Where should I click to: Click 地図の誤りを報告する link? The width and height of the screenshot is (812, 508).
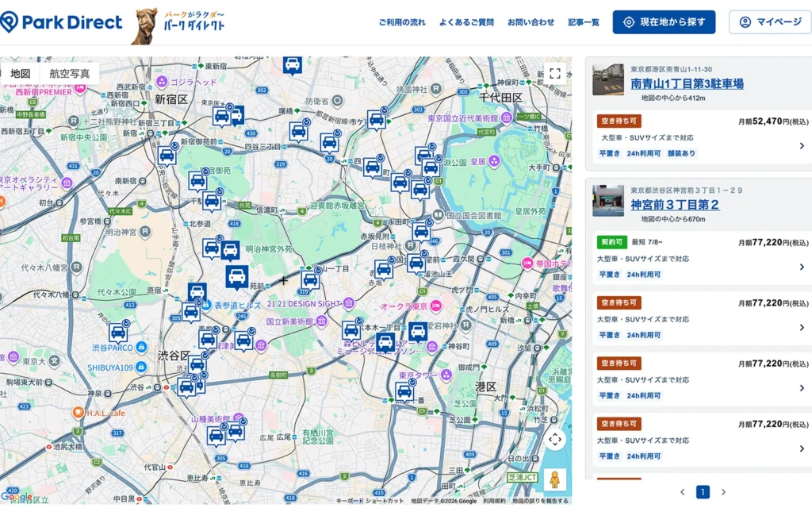[540, 501]
